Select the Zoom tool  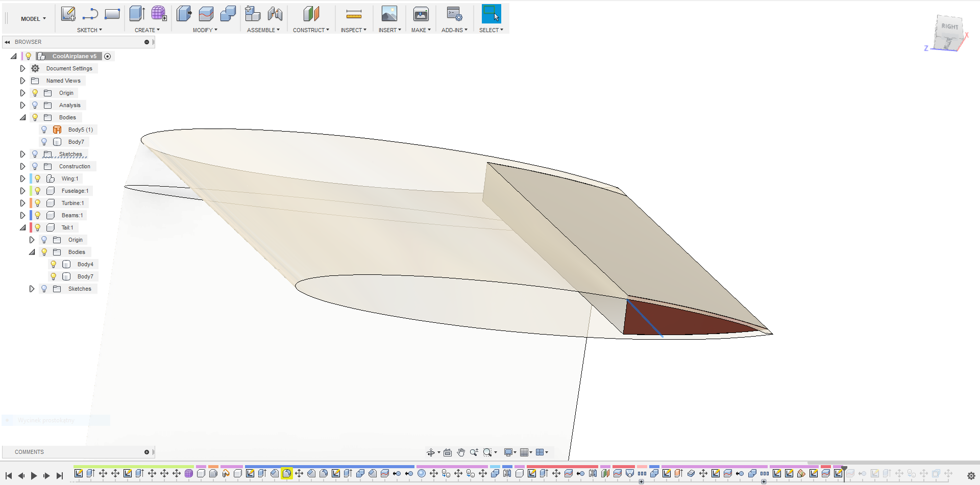click(x=474, y=452)
